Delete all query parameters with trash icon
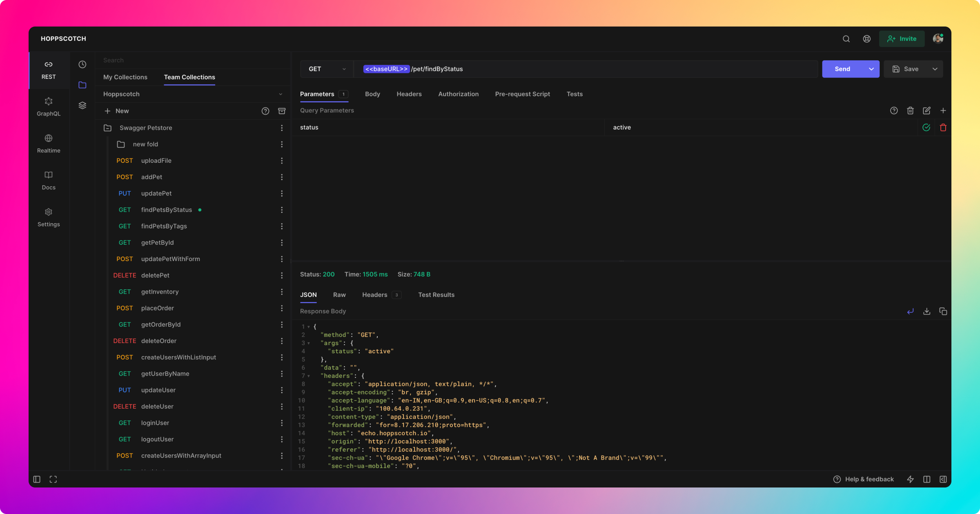980x514 pixels. pos(910,111)
